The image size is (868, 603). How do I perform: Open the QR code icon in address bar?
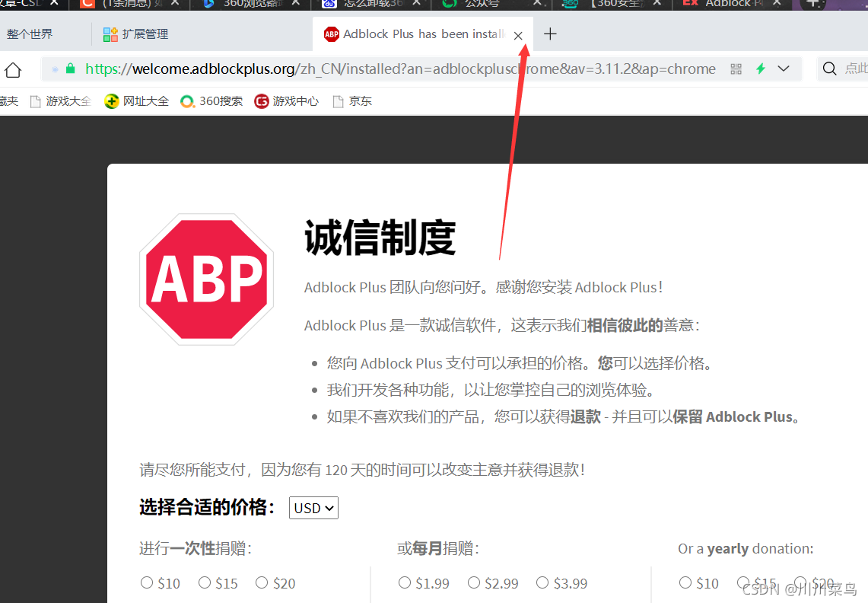(x=736, y=69)
